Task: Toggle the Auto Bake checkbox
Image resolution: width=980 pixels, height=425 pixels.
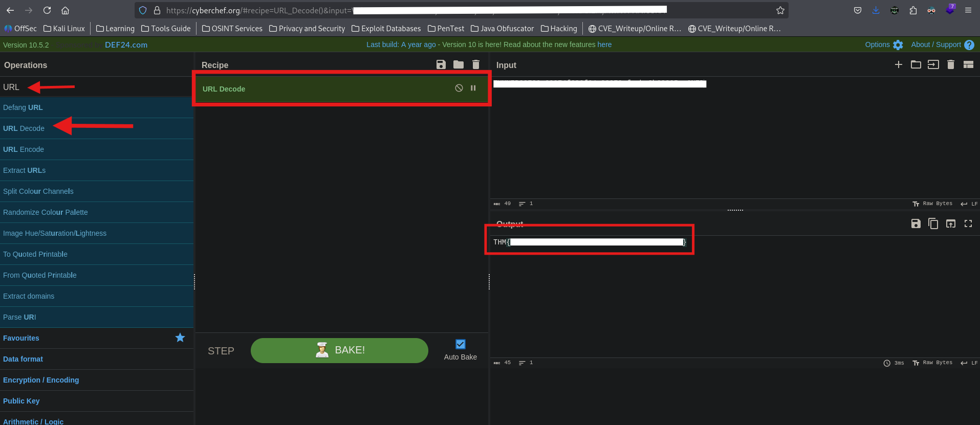Action: [x=461, y=344]
